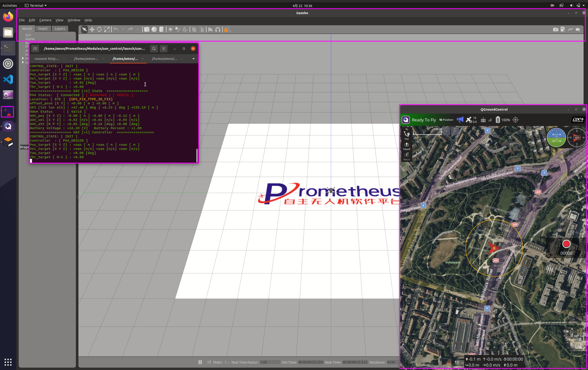This screenshot has width=588, height=370.
Task: Open the Edit menu in Gazebo
Action: click(32, 20)
